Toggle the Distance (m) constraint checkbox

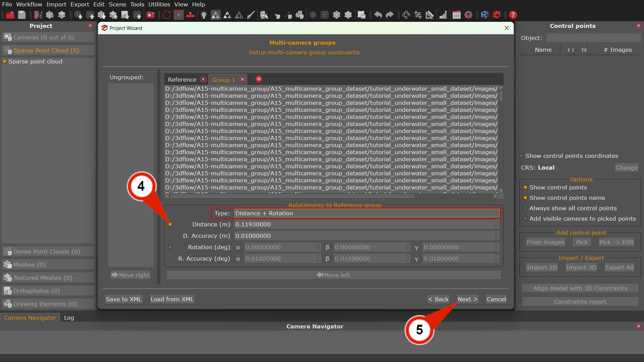click(x=170, y=224)
